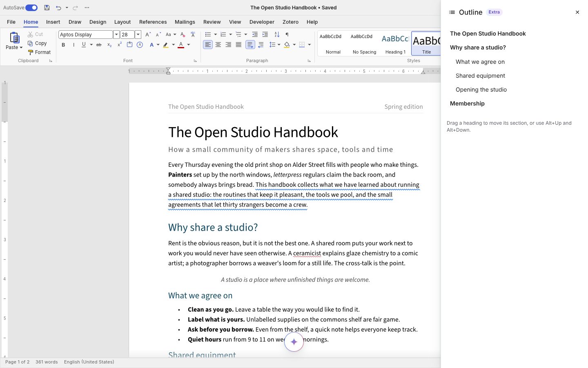Clear all formatting icon

[x=183, y=34]
